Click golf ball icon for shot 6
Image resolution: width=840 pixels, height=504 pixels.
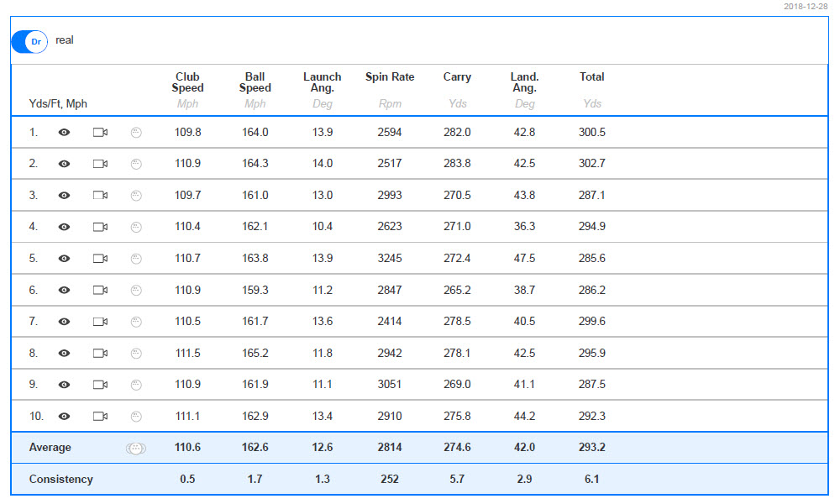[x=137, y=291]
